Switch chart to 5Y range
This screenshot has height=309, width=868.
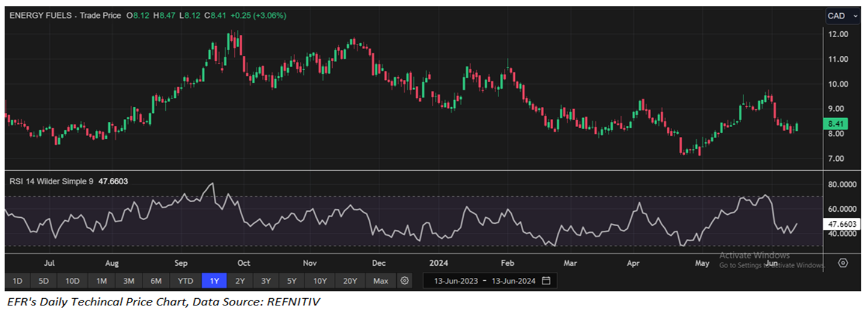point(291,281)
